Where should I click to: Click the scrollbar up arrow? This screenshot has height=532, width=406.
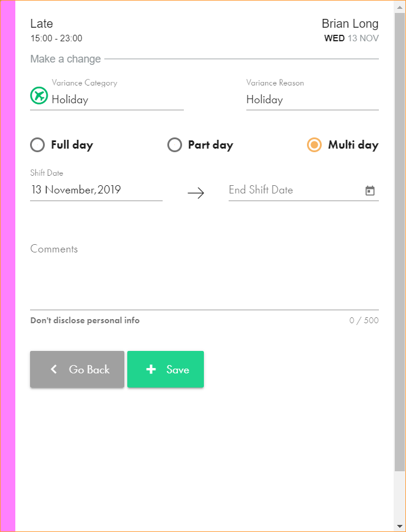point(400,6)
